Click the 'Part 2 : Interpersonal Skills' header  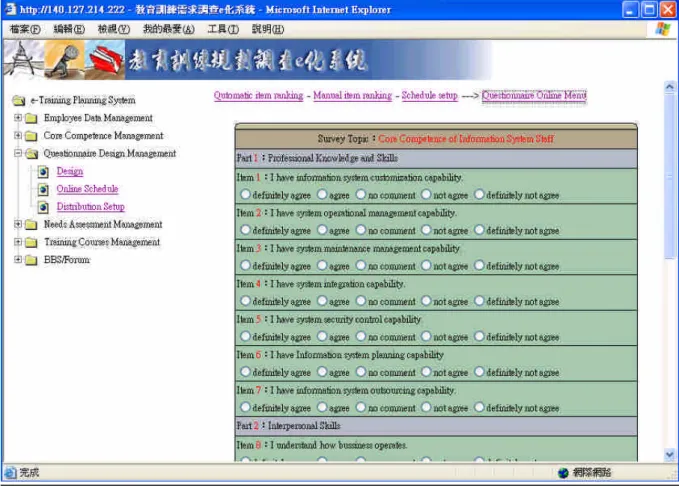(436, 426)
